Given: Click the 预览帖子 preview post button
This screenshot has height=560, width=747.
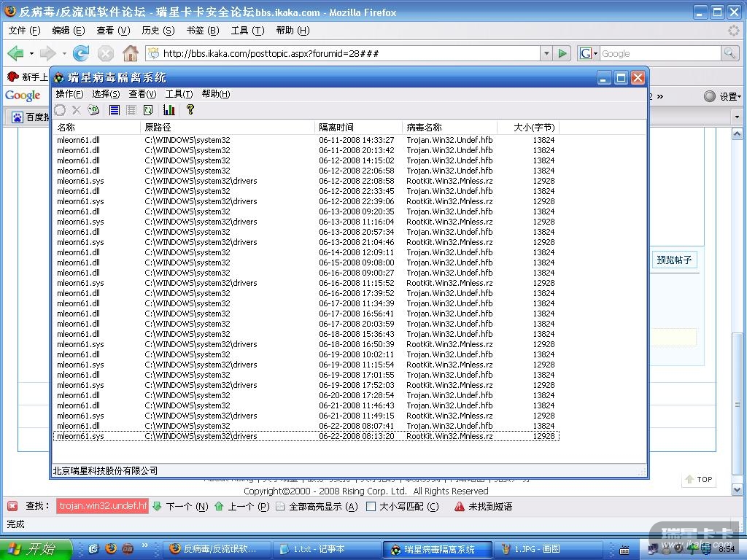Looking at the screenshot, I should coord(674,260).
